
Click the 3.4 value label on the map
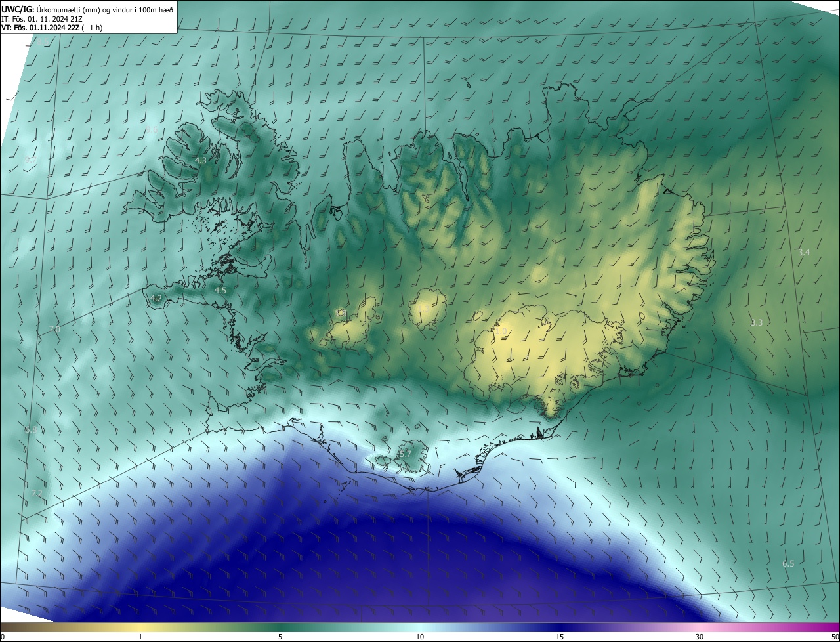tap(804, 253)
